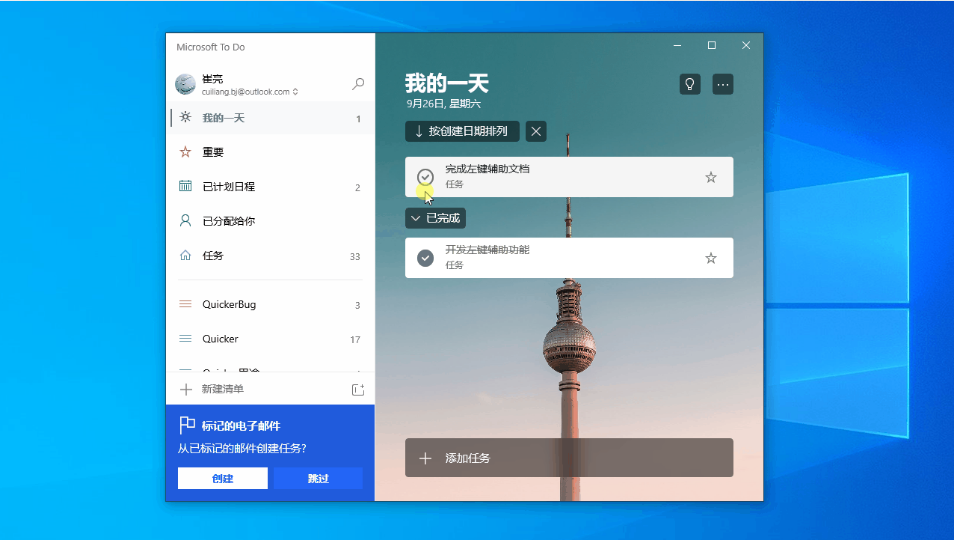954x540 pixels.
Task: Select 重要 in the sidebar
Action: (213, 152)
